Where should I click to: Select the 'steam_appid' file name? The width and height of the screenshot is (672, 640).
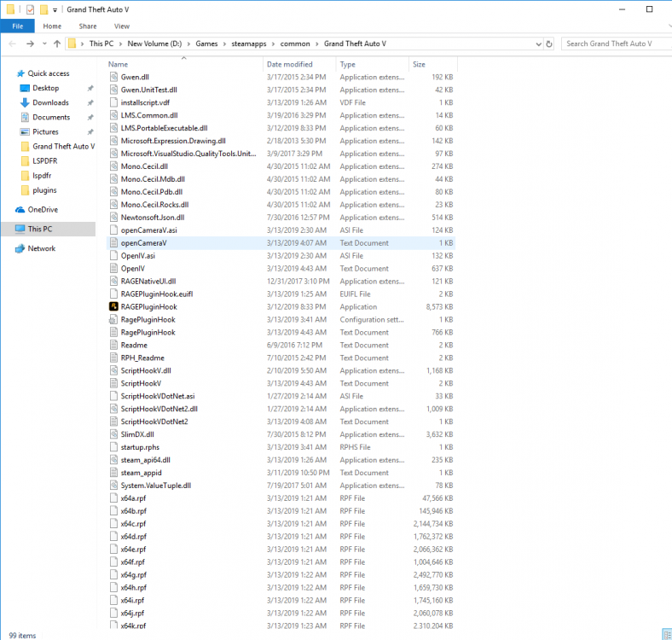point(141,473)
